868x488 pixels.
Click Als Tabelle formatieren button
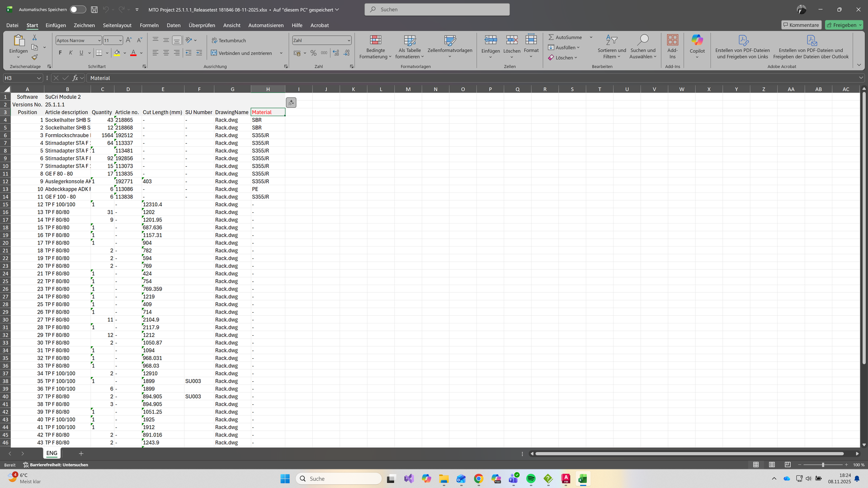pyautogui.click(x=410, y=47)
